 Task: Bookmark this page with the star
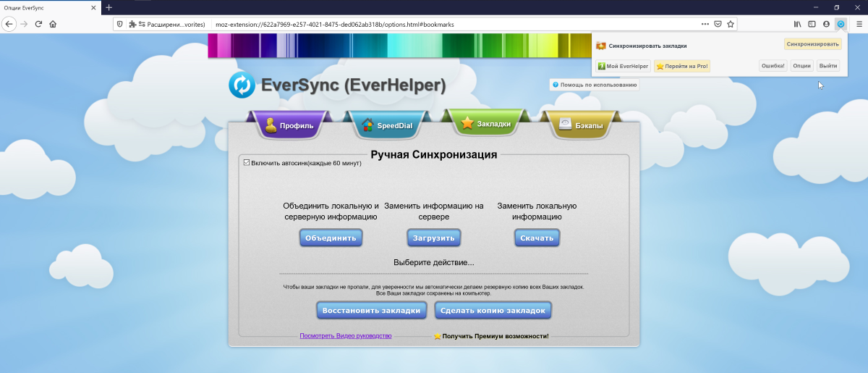(x=731, y=24)
